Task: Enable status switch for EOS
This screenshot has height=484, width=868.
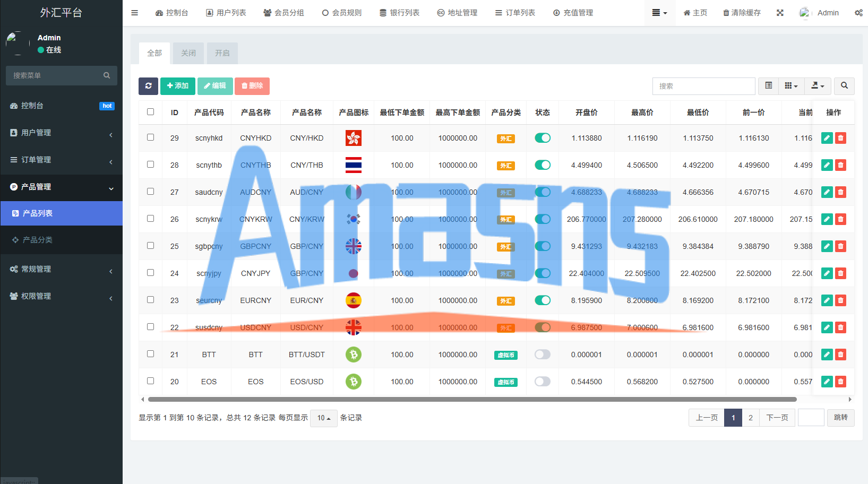Action: coord(543,382)
